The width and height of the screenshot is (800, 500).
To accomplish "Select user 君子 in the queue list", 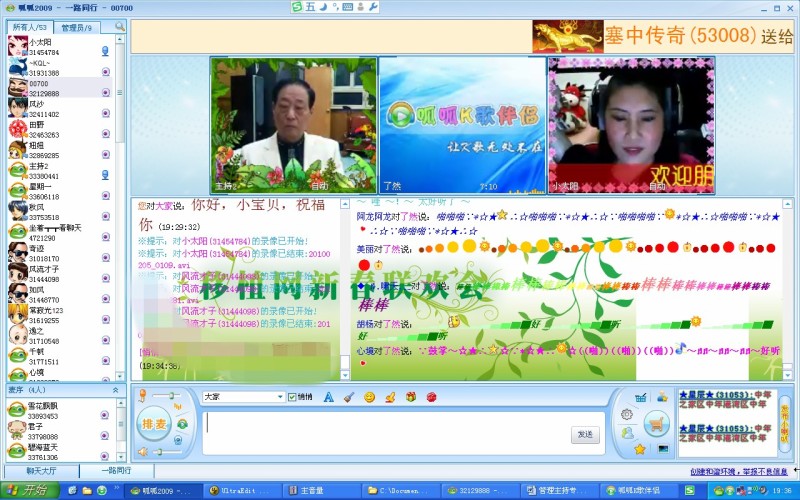I will [x=60, y=431].
